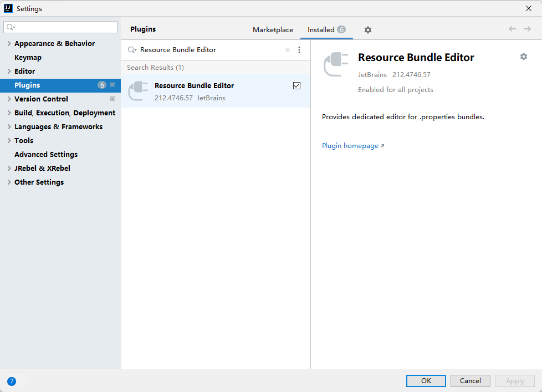The width and height of the screenshot is (542, 392).
Task: Expand Build, Execution, Deployment section
Action: (9, 113)
